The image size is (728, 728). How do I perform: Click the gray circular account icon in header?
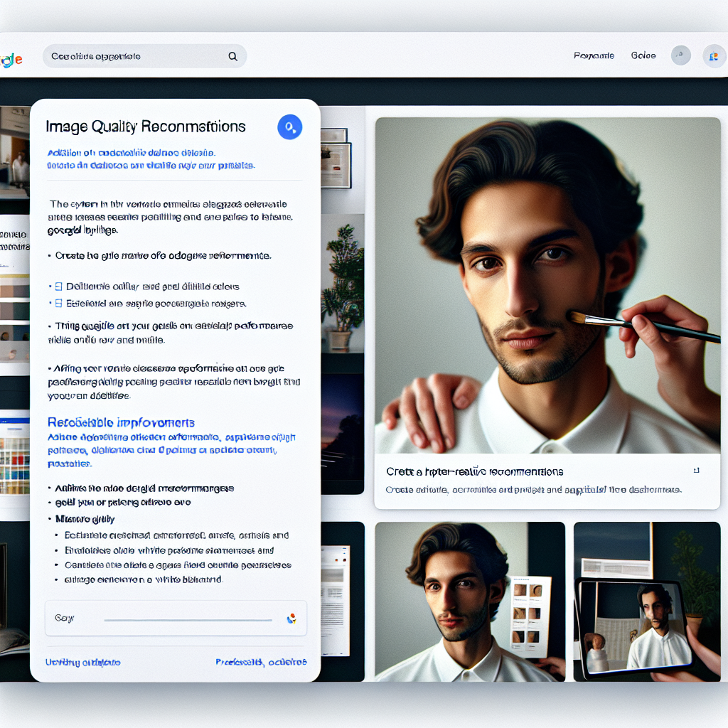click(680, 55)
